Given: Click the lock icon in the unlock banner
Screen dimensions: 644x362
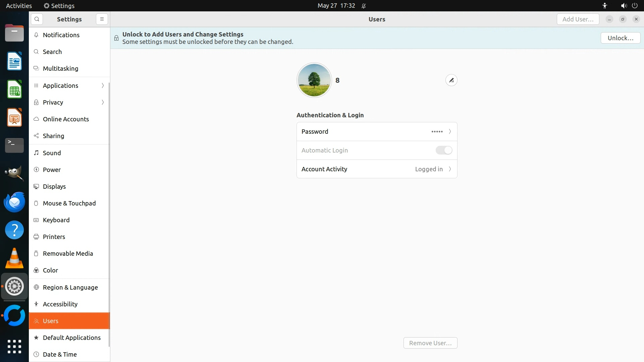Looking at the screenshot, I should point(116,38).
